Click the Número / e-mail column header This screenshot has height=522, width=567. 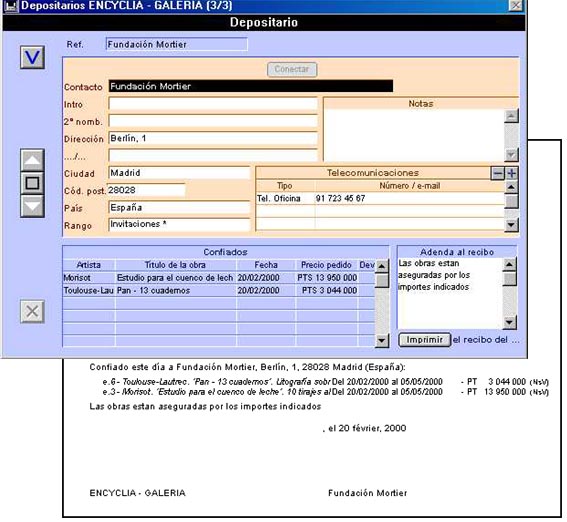(410, 186)
